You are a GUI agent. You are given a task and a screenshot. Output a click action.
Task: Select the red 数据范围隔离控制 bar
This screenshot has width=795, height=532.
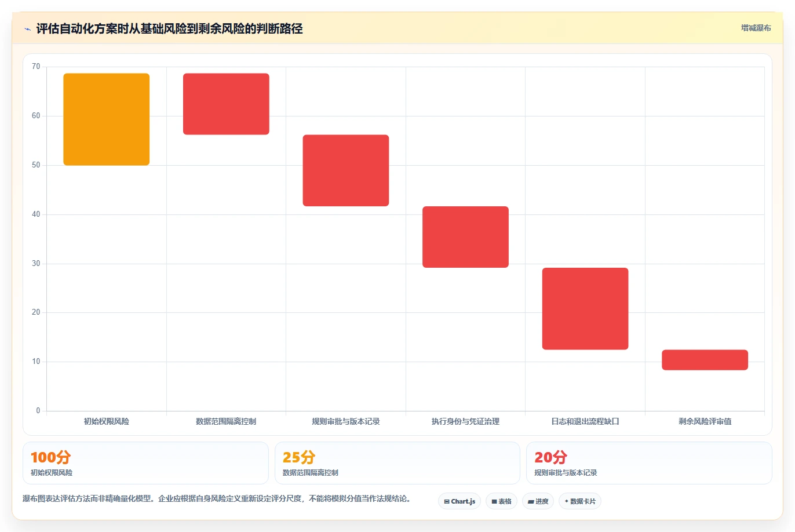tap(226, 104)
